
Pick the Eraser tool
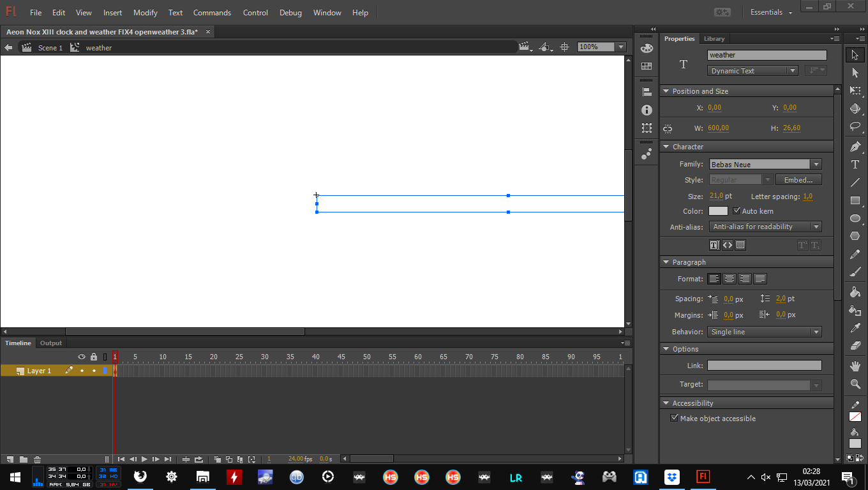[855, 345]
